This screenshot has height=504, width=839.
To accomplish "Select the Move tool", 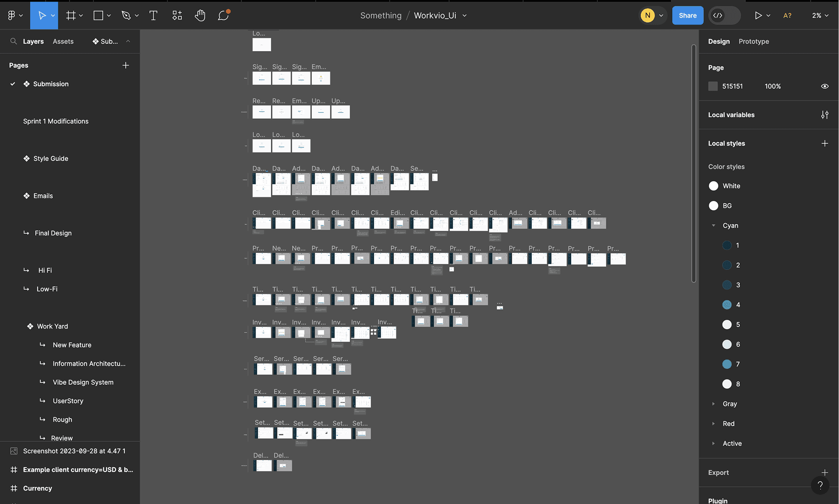I will click(42, 15).
